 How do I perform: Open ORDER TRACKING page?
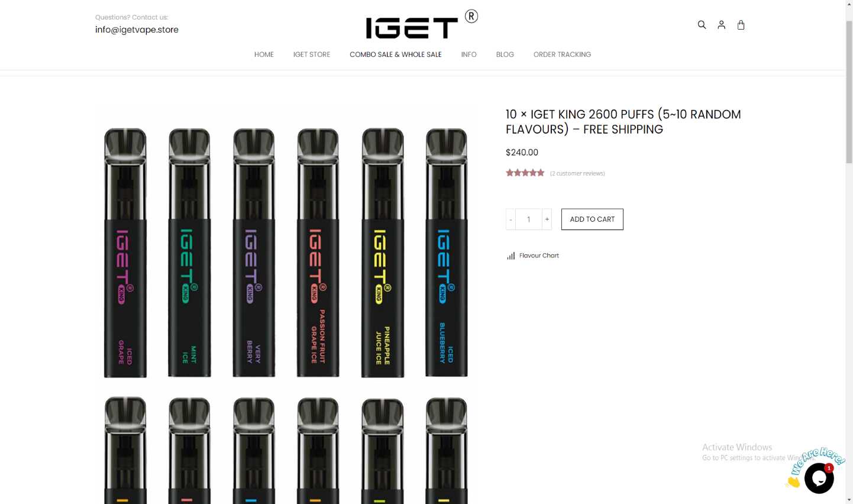562,54
